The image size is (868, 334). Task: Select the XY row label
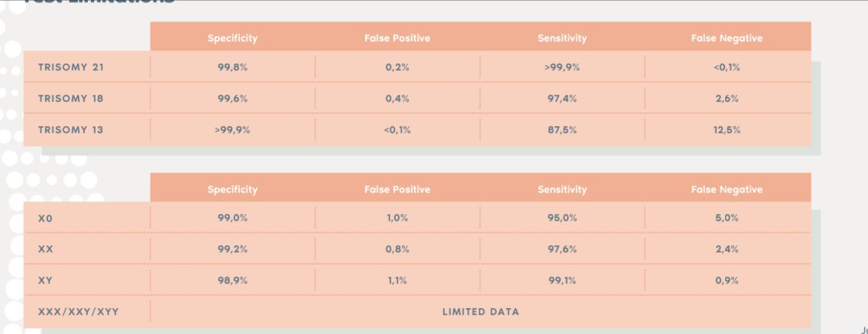[x=45, y=280]
